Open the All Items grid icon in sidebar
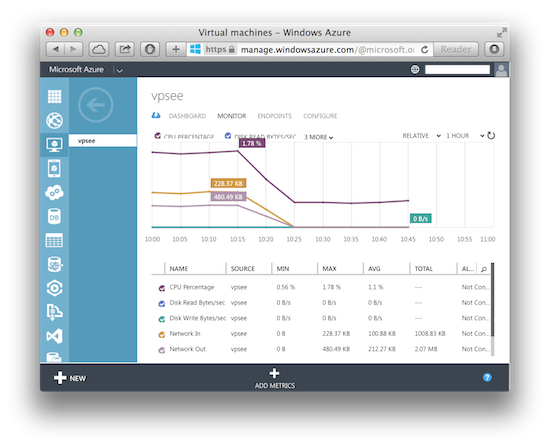The height and width of the screenshot is (447, 550). click(x=54, y=96)
